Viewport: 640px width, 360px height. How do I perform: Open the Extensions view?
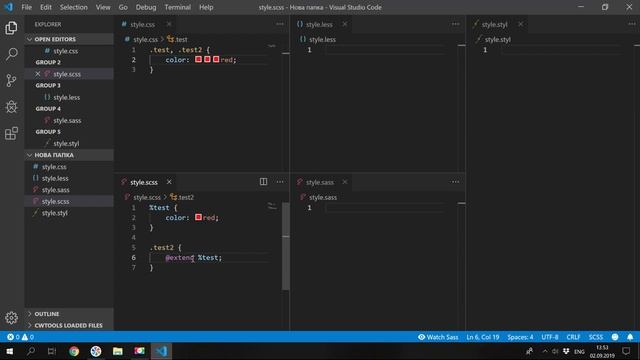[11, 133]
